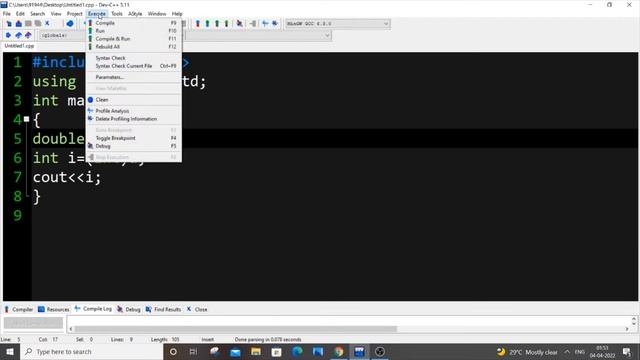Select Delete Profiling Information entry
This screenshot has width=640, height=360.
133,119
